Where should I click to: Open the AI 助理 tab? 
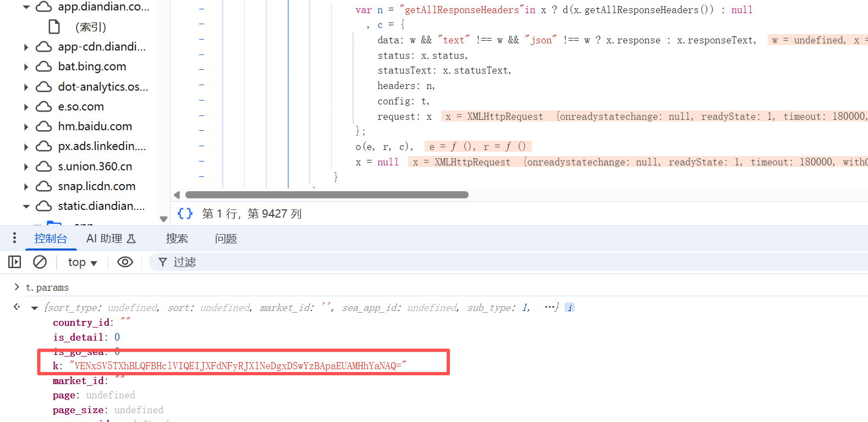111,238
